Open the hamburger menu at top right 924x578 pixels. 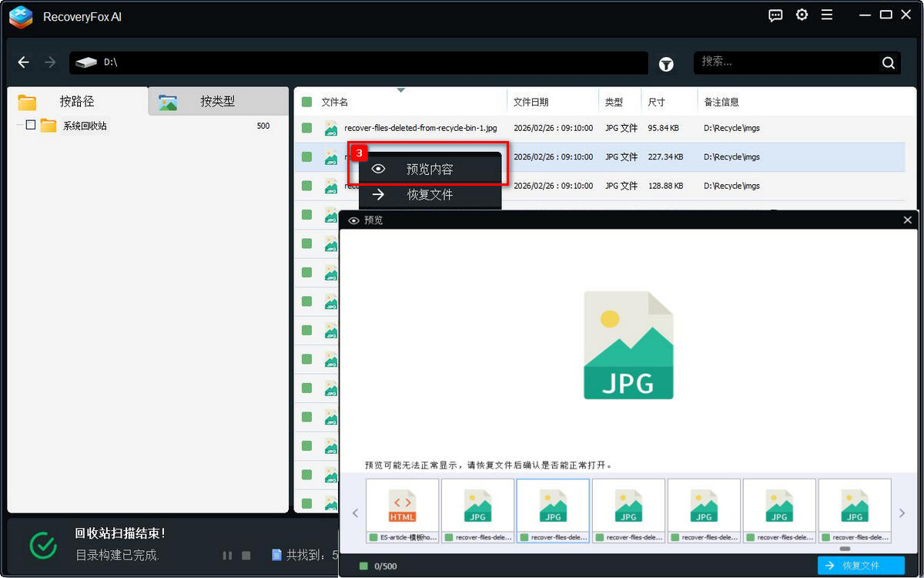[827, 14]
